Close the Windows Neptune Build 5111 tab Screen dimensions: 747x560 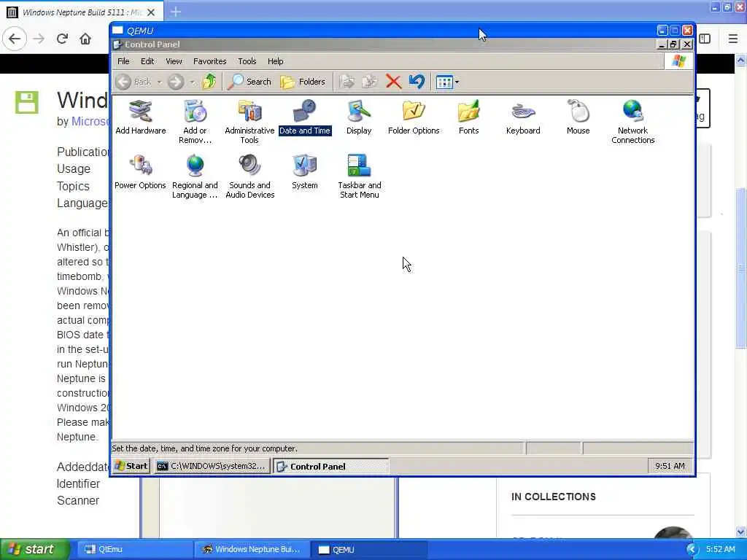pyautogui.click(x=151, y=12)
